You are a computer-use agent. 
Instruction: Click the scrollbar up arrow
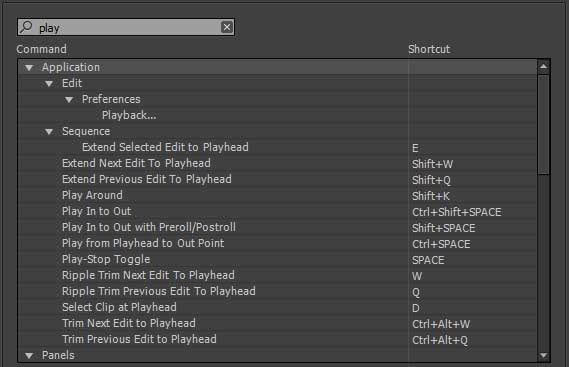(543, 66)
